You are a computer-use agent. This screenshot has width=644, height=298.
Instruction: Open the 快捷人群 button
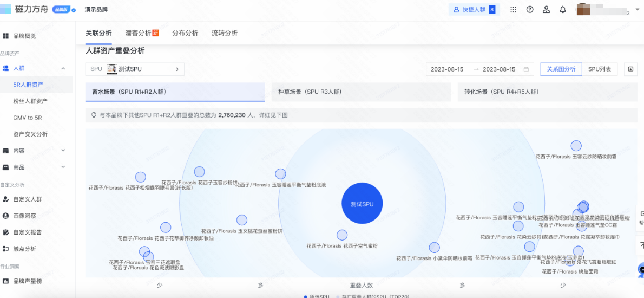click(474, 9)
